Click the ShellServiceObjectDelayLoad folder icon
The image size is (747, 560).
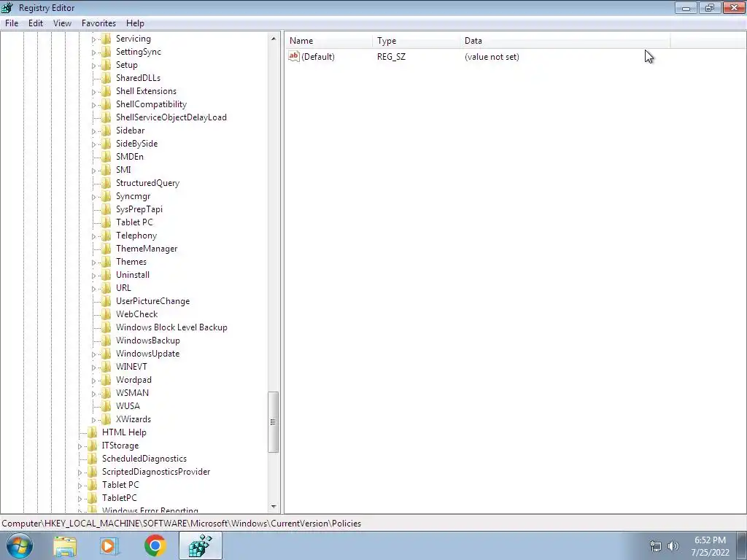[x=107, y=117]
